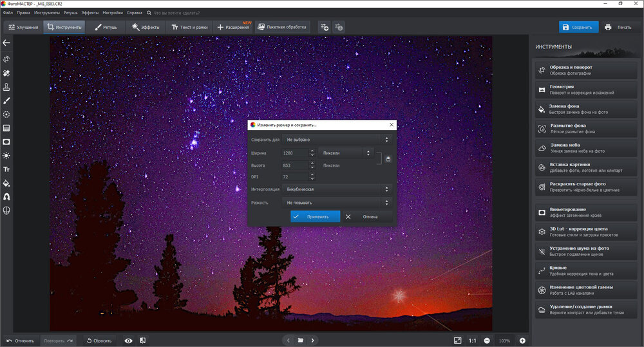This screenshot has width=644, height=347.
Task: Click the fit-to-screen icon in bottom bar
Action: click(x=457, y=340)
